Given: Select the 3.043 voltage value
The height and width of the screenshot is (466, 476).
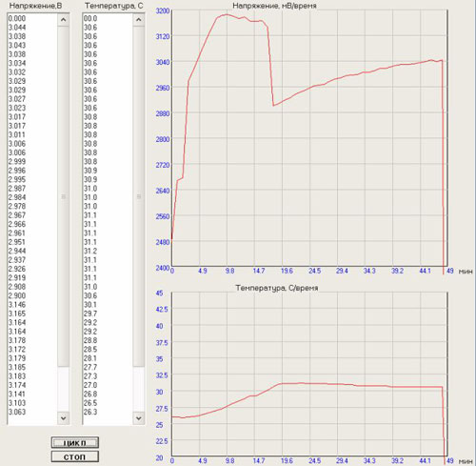Looking at the screenshot, I should [x=17, y=45].
